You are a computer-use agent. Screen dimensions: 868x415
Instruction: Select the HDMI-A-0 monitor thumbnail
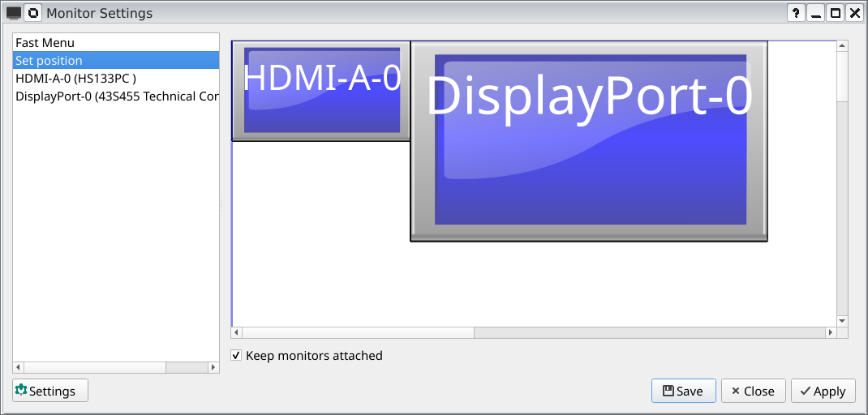tap(321, 91)
